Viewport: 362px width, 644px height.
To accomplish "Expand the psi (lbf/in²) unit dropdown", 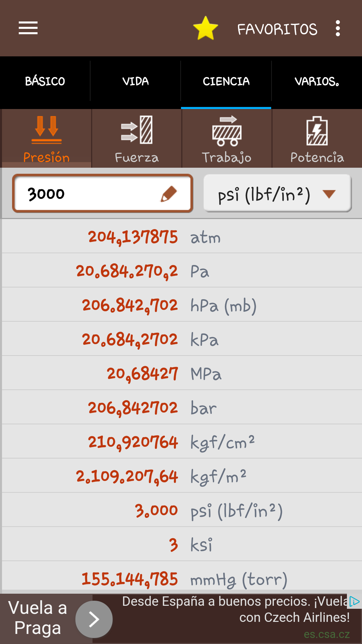I will coord(278,194).
